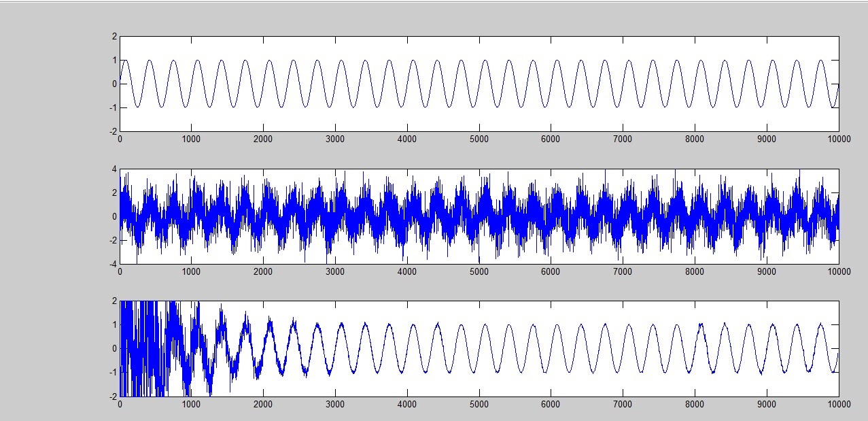Select the 3000 x-axis tick of the top subplot
This screenshot has width=868, height=421.
(336, 139)
